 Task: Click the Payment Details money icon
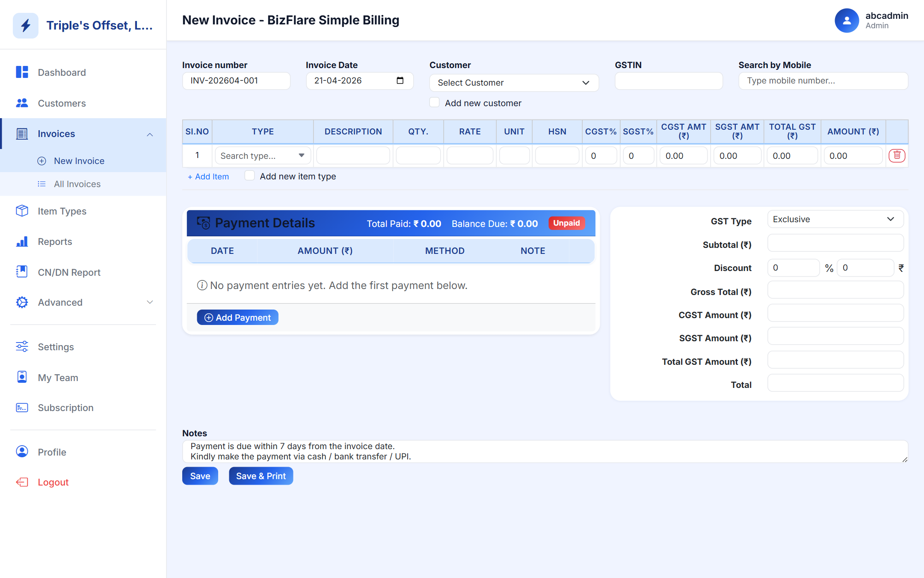(203, 223)
